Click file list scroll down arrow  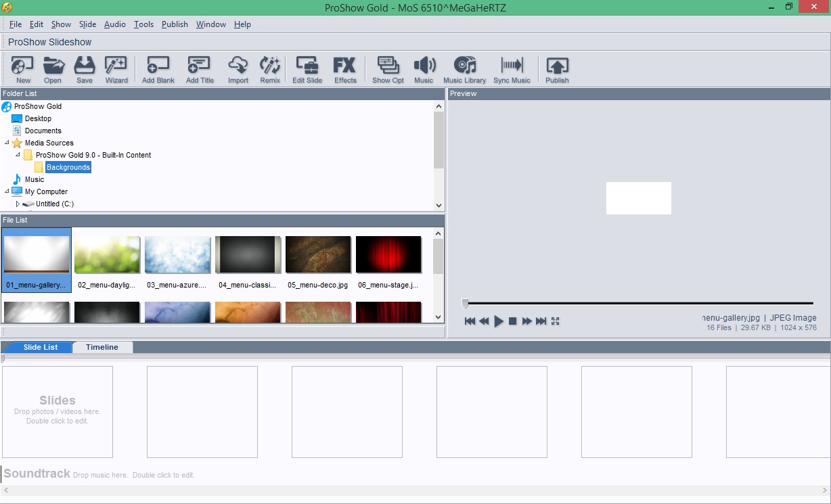click(x=439, y=317)
